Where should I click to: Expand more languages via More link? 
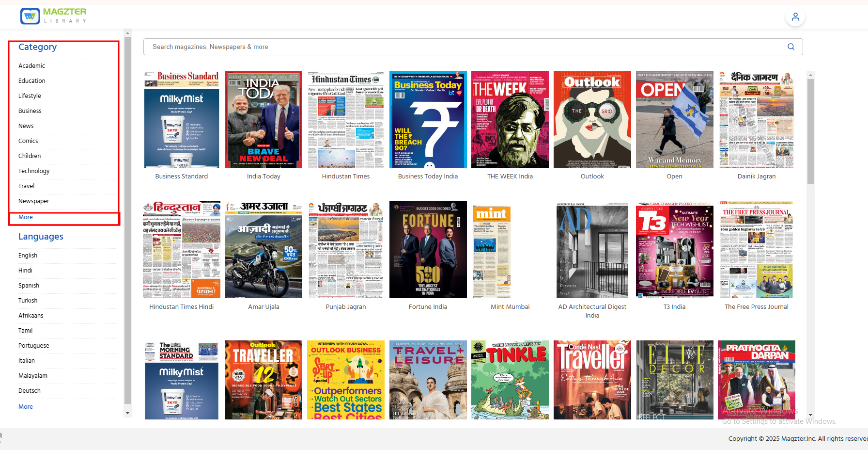(x=26, y=407)
